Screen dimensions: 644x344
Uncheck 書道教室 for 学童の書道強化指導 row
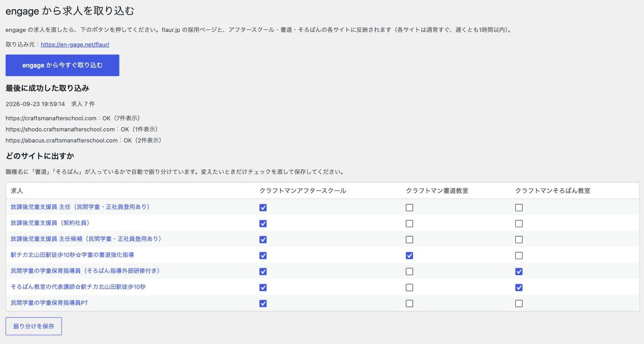pyautogui.click(x=409, y=256)
